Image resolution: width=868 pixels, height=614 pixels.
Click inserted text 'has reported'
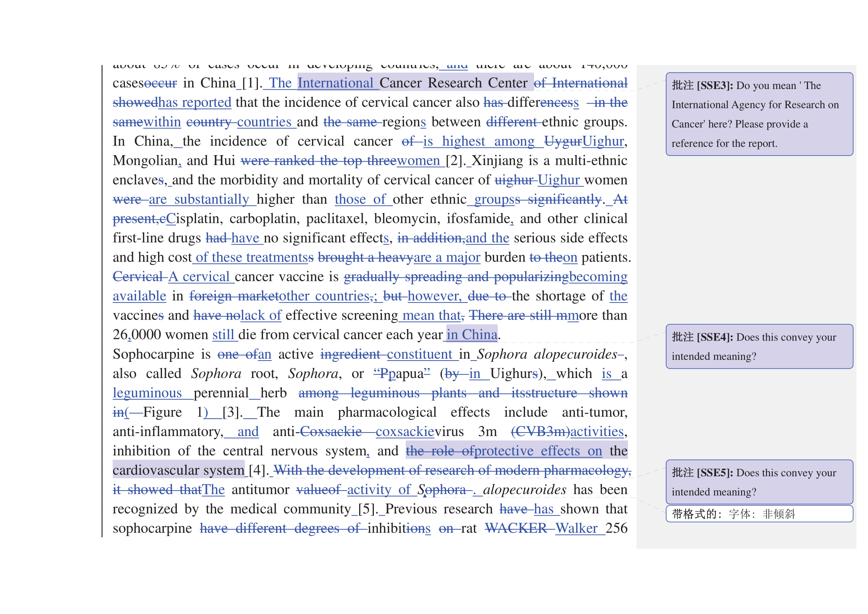(194, 103)
